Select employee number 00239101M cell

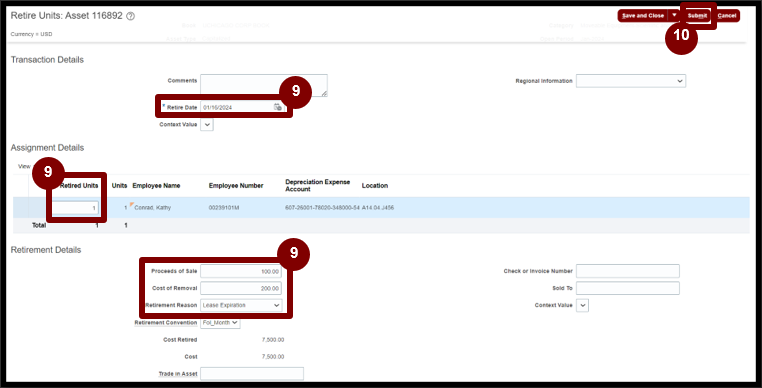224,208
